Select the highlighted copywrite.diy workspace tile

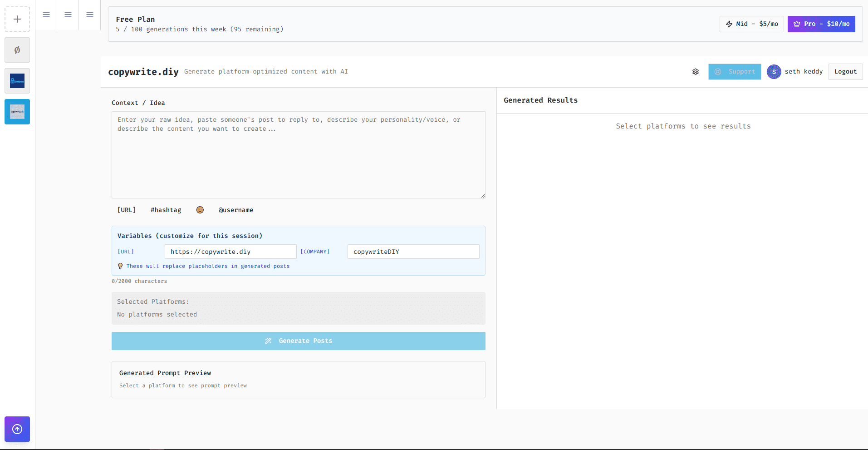pyautogui.click(x=17, y=112)
